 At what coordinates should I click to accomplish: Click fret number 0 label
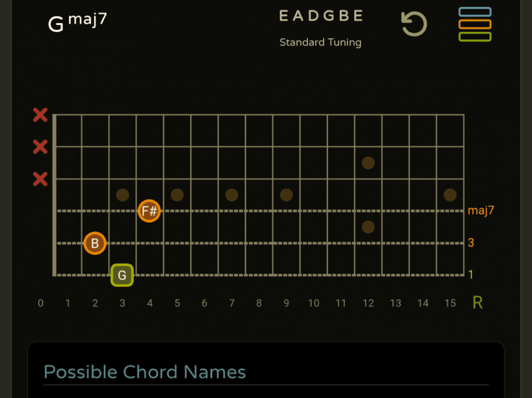tap(41, 304)
